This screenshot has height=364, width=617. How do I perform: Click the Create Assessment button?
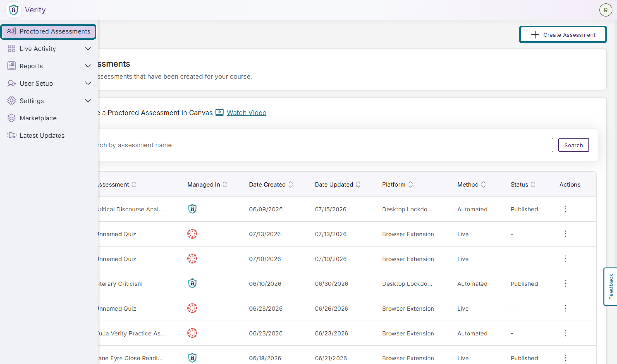pos(563,35)
